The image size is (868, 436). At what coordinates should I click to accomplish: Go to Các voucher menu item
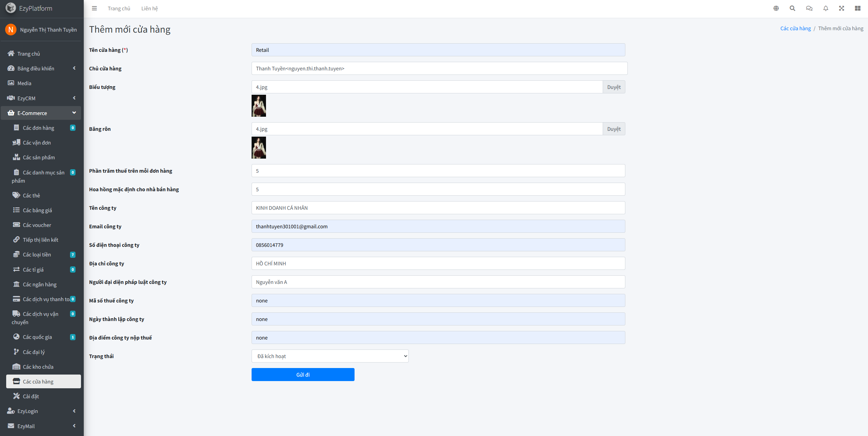pyautogui.click(x=37, y=225)
